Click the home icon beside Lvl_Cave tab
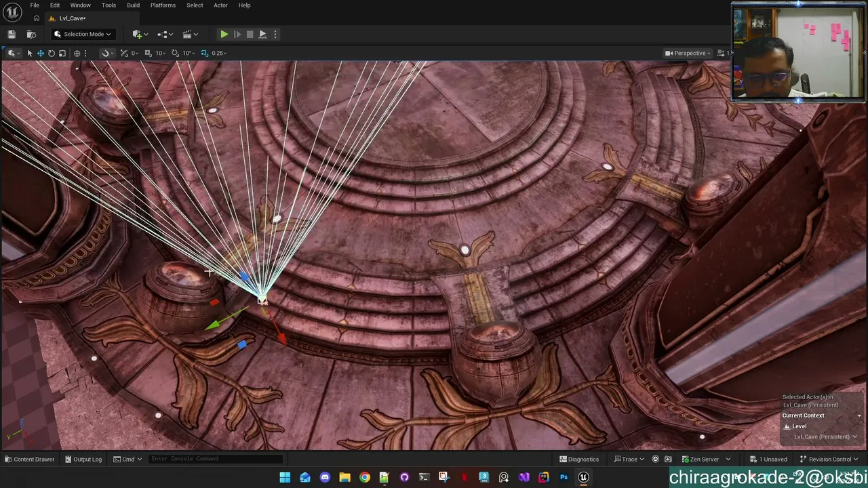The height and width of the screenshot is (488, 868). (37, 18)
